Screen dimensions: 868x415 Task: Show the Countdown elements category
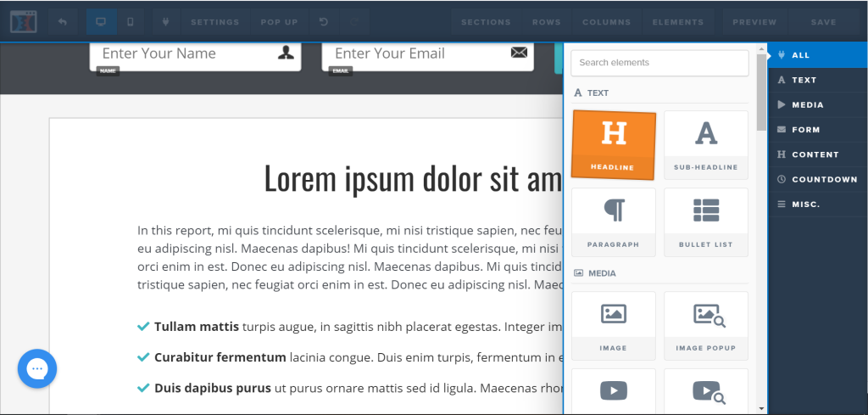click(x=824, y=179)
